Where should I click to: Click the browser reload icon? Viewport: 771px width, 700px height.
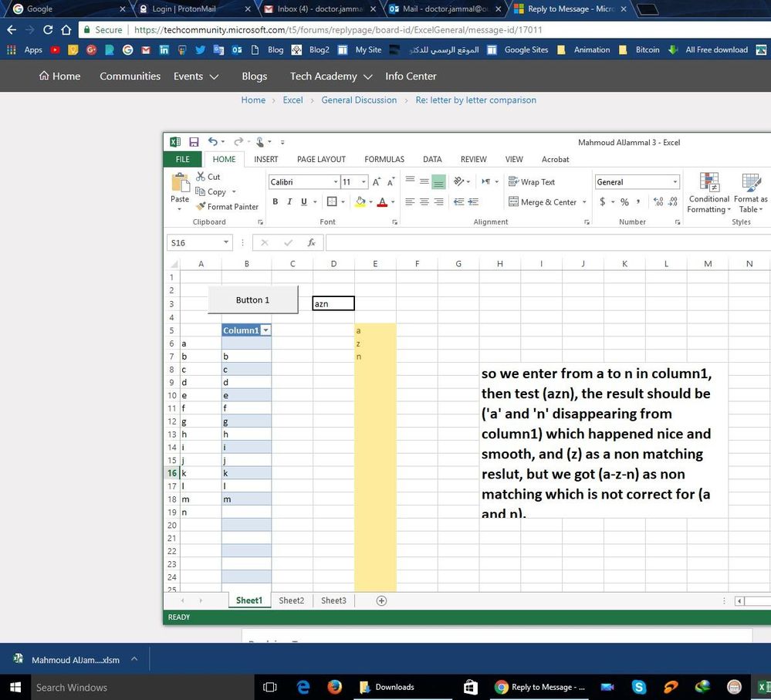click(48, 29)
